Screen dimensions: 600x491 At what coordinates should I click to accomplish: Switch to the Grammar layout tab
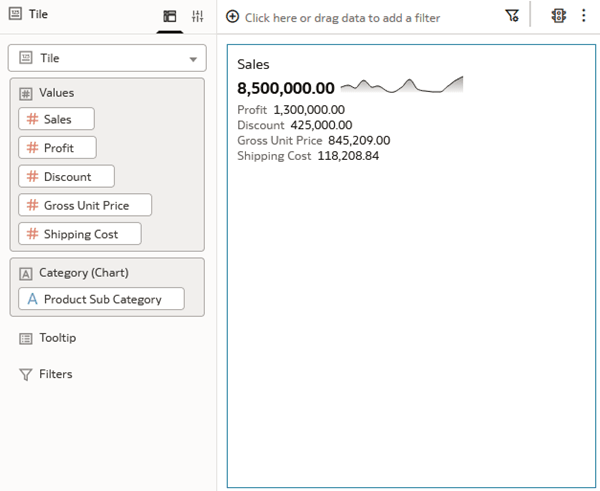[170, 16]
